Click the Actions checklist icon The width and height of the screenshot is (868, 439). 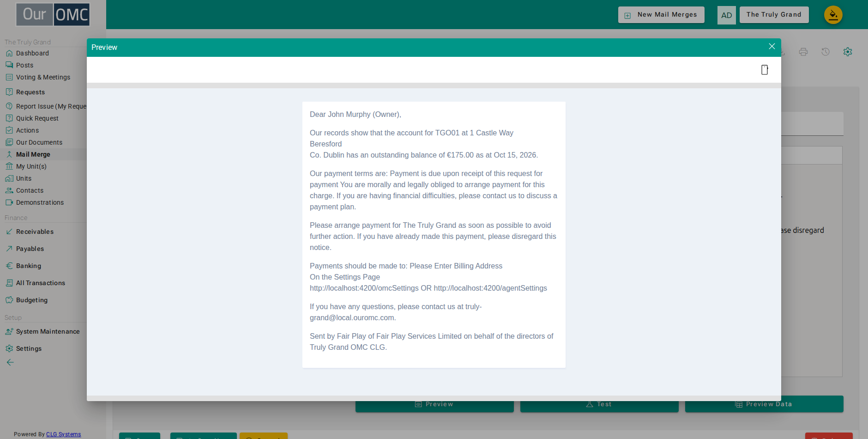pyautogui.click(x=9, y=130)
